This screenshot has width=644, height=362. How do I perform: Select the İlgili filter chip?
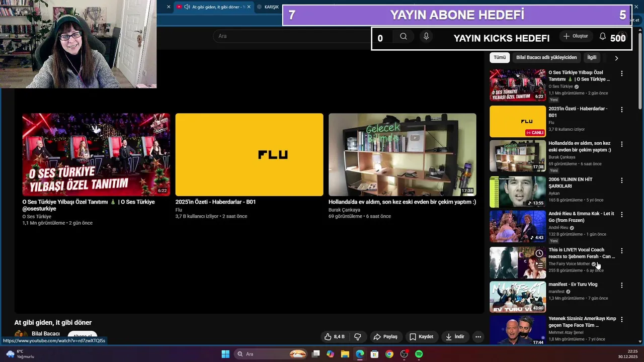pyautogui.click(x=592, y=57)
